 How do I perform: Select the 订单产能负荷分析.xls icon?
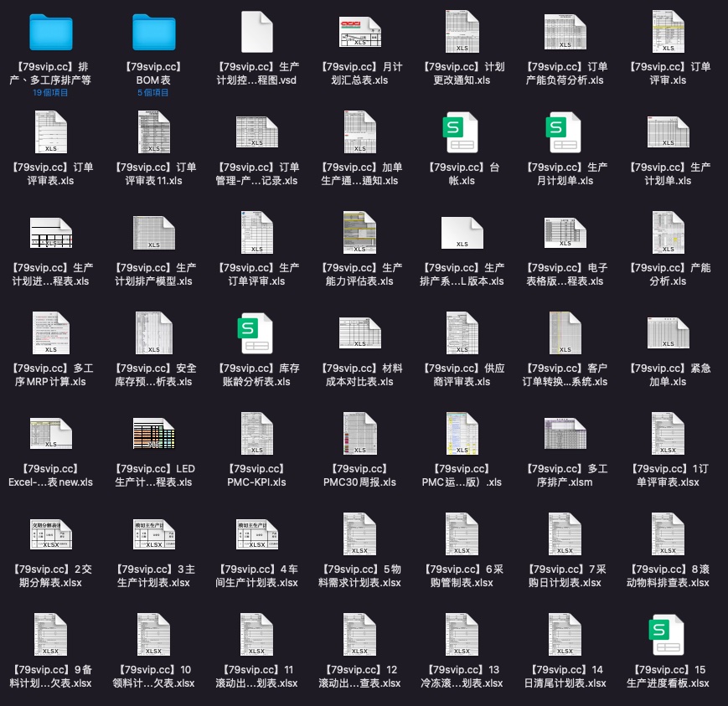click(x=565, y=32)
